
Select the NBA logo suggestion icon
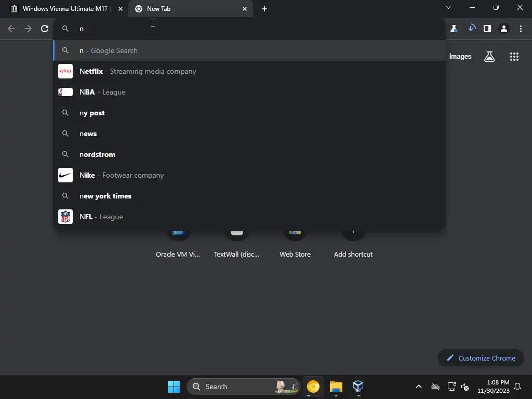click(x=65, y=92)
